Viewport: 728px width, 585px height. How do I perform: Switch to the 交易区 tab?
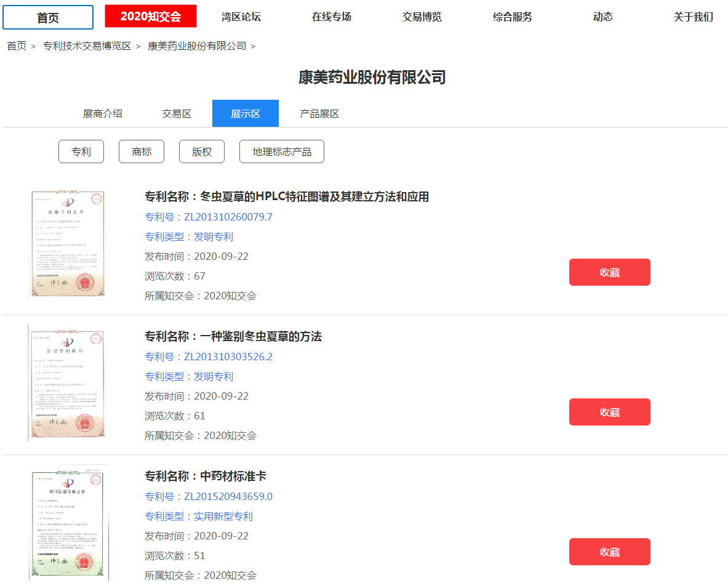[x=177, y=113]
